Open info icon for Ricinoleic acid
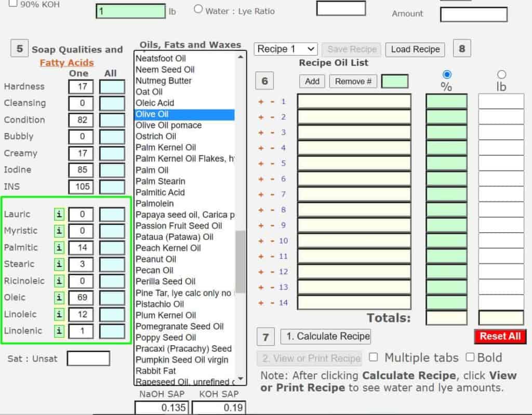Screen dimensions: 532x415 [59, 281]
